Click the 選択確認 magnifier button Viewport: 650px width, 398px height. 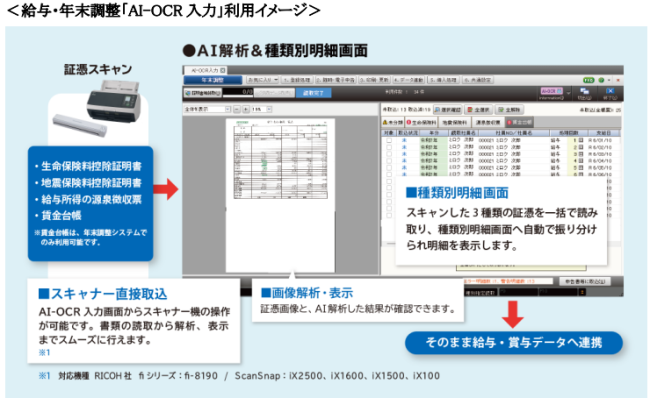pos(448,109)
